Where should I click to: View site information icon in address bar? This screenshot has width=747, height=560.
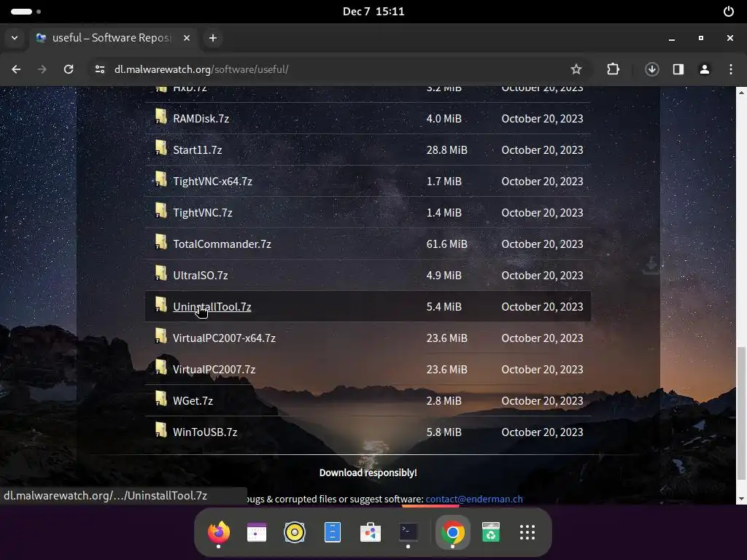(99, 69)
